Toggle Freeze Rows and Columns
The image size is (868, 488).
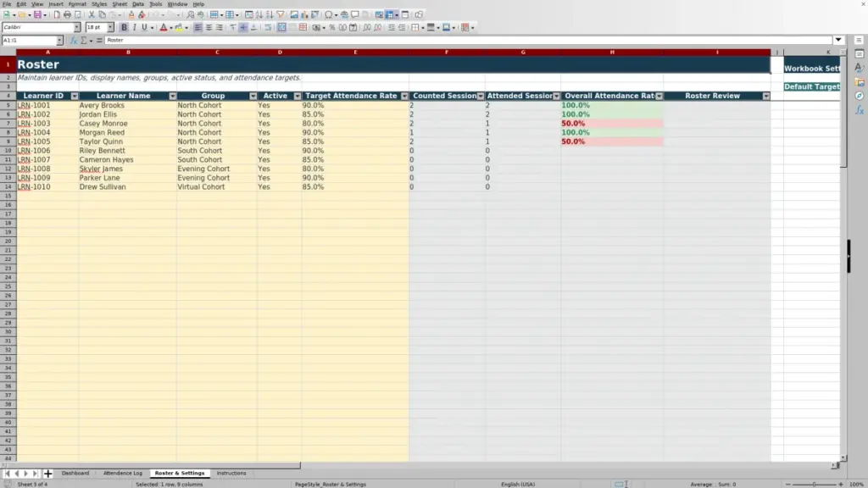coord(390,14)
